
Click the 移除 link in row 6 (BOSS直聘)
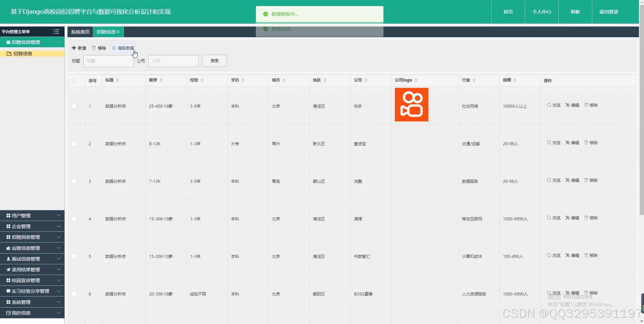tap(591, 293)
